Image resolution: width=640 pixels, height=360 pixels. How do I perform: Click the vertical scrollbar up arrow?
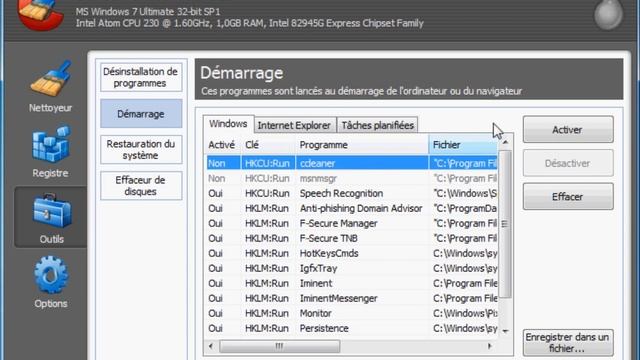[x=505, y=142]
